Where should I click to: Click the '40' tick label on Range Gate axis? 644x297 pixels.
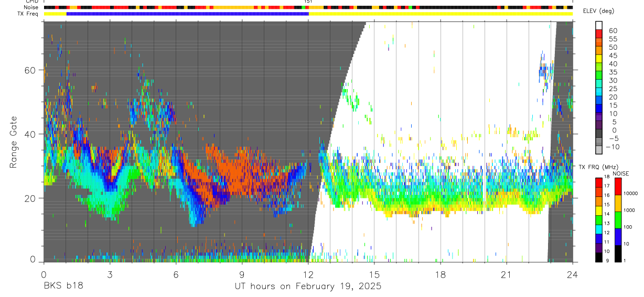coord(30,134)
